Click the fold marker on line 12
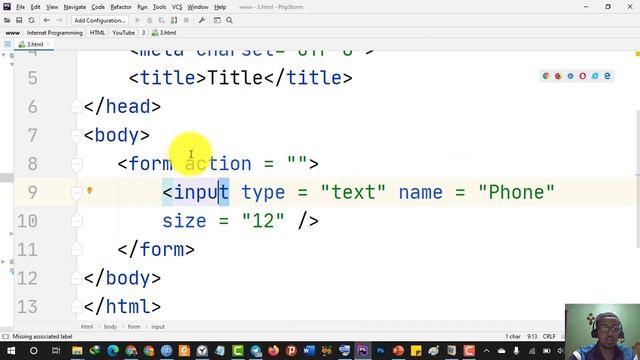 (77, 278)
